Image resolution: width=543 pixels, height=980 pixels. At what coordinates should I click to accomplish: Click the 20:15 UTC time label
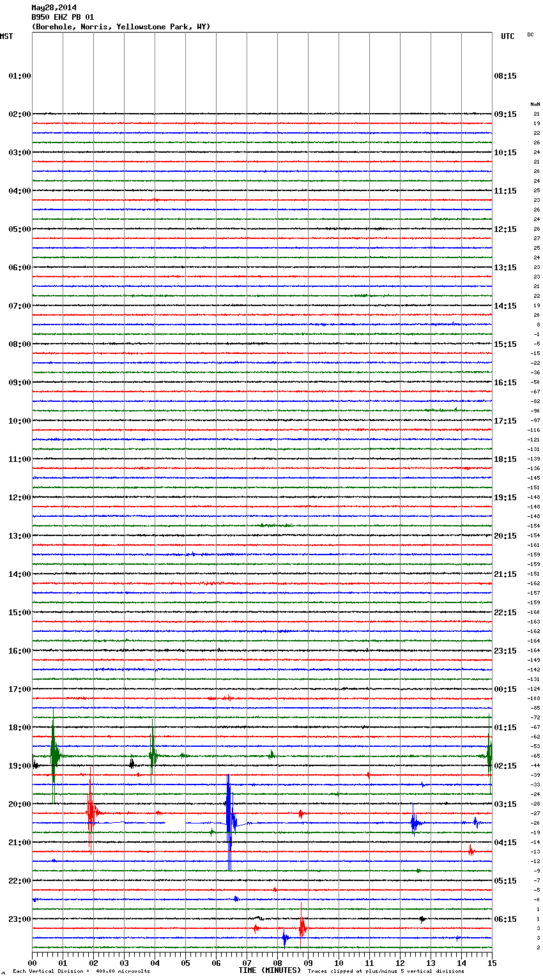point(505,536)
